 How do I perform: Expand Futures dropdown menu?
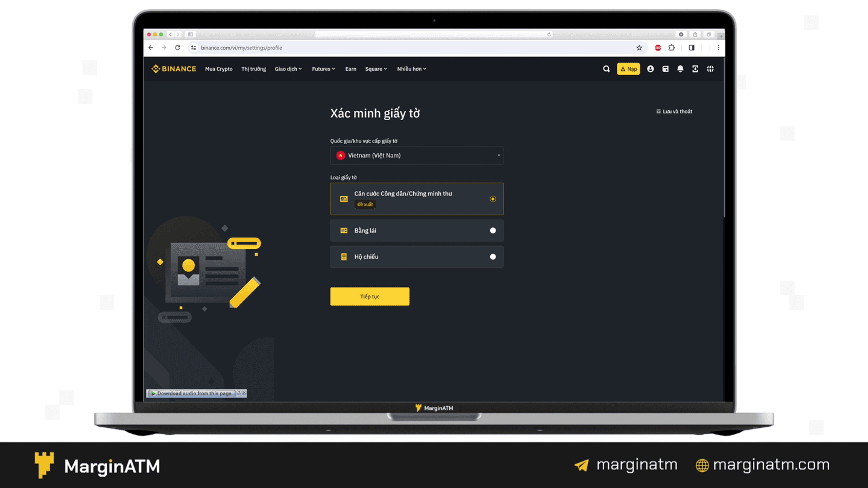point(323,69)
